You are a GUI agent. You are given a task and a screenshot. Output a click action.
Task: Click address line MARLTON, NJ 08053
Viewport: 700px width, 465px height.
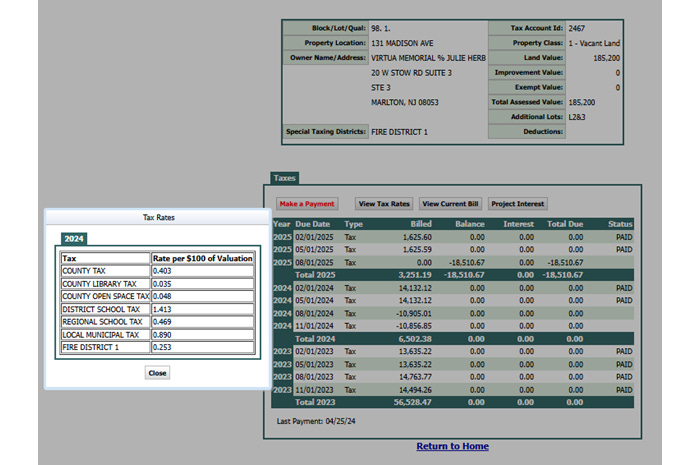coord(404,102)
